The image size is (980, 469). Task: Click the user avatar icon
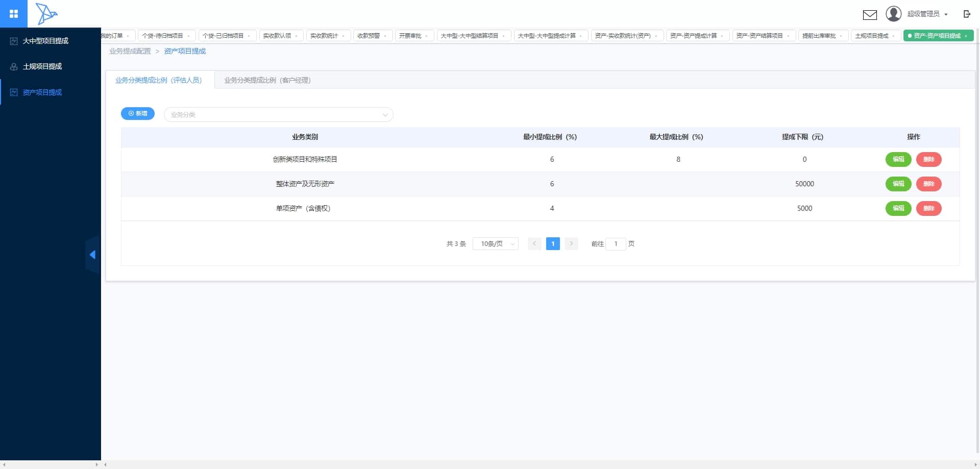pyautogui.click(x=893, y=14)
